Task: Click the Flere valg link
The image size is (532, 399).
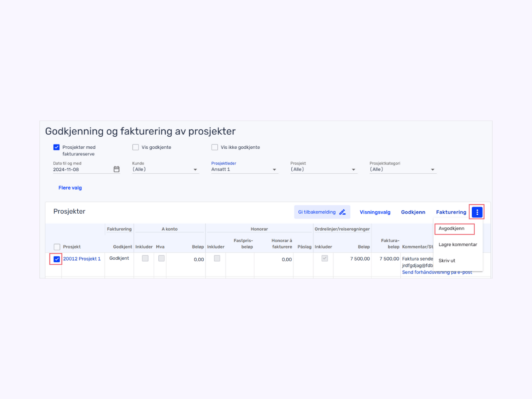Action: pyautogui.click(x=70, y=188)
